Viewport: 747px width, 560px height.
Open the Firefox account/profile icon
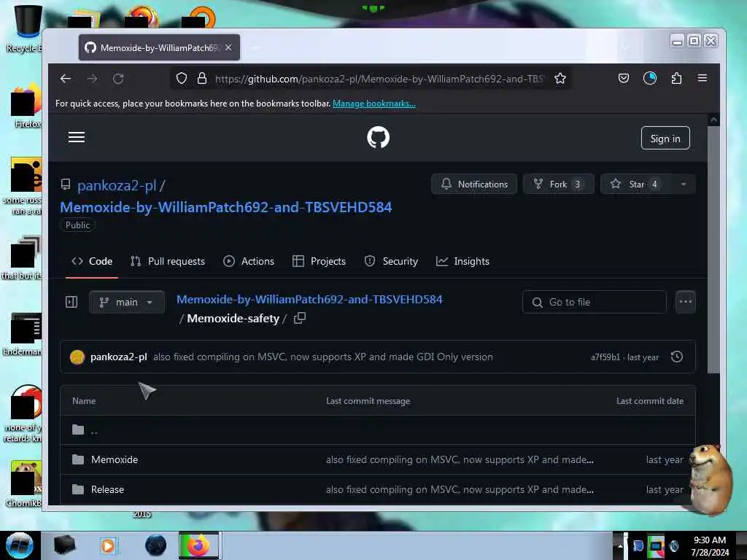[650, 78]
